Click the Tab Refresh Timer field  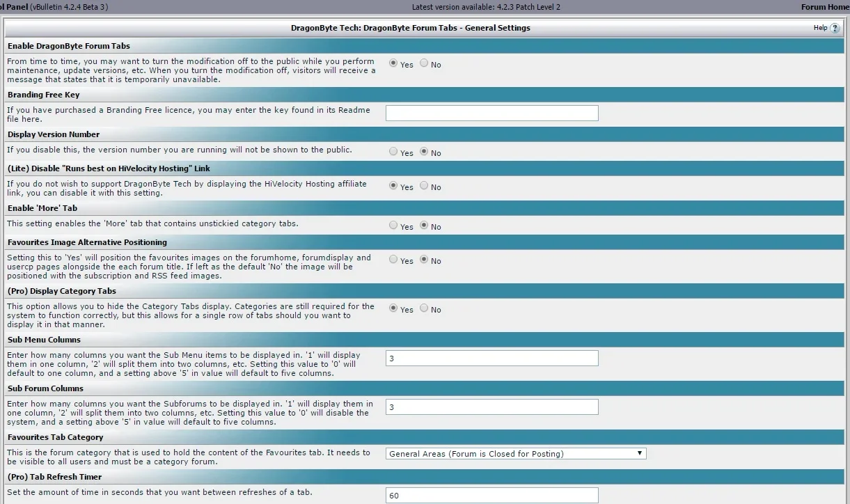[x=492, y=496]
